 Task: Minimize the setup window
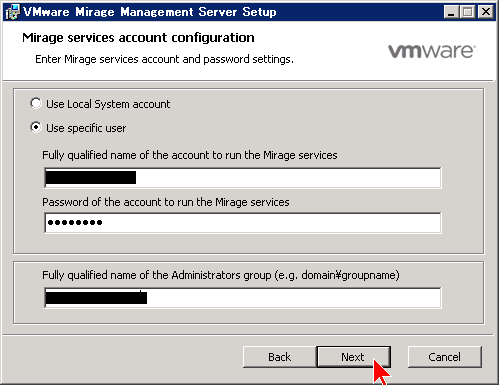point(452,12)
